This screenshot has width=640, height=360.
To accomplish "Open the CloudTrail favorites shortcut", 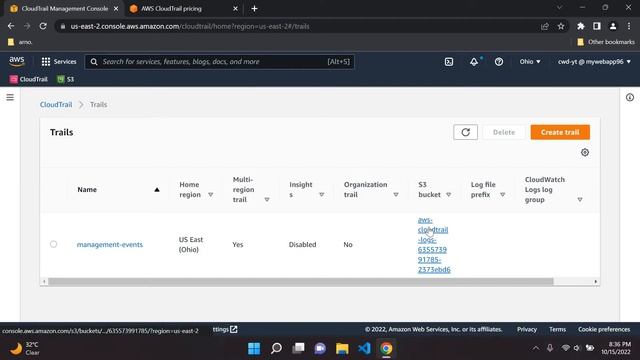I will click(29, 79).
